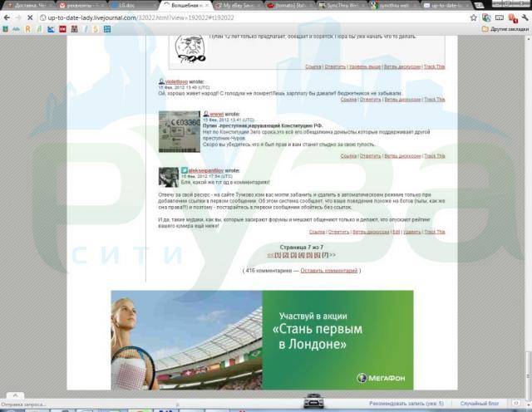Screen dimensions: 532x412
Task: Switch to SyncThru Web tab
Action: pyautogui.click(x=342, y=6)
